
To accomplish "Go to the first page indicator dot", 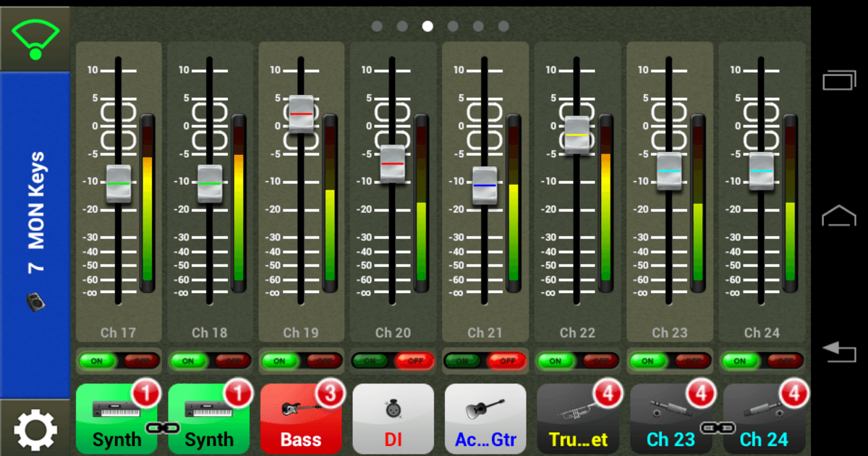I will (x=377, y=26).
